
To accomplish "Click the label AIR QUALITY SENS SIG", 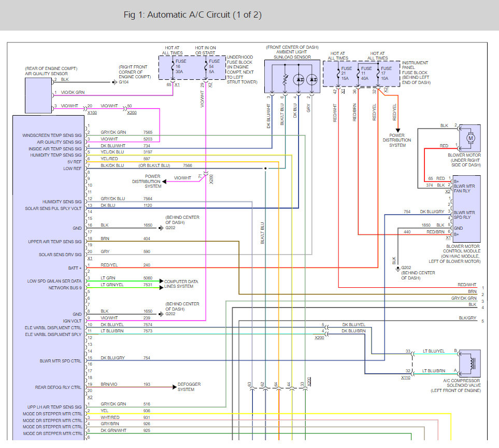I will 59,142.
